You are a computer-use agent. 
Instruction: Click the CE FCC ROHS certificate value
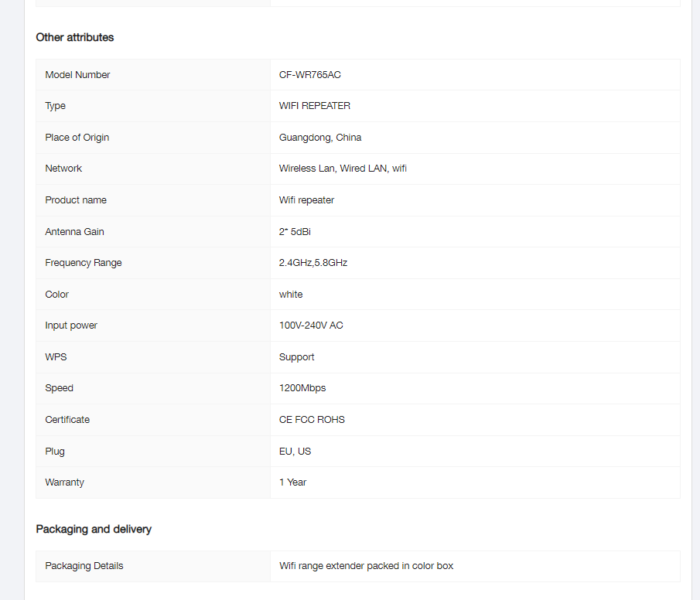[312, 420]
